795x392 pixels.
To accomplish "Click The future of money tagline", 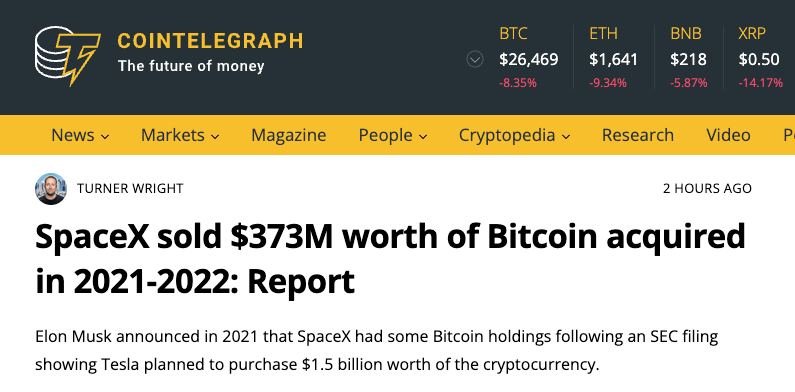I will (x=191, y=66).
